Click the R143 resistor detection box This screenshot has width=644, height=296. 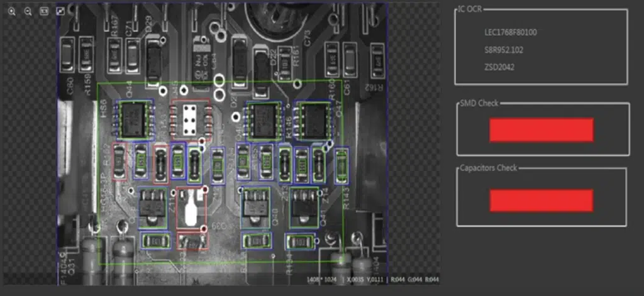[341, 165]
